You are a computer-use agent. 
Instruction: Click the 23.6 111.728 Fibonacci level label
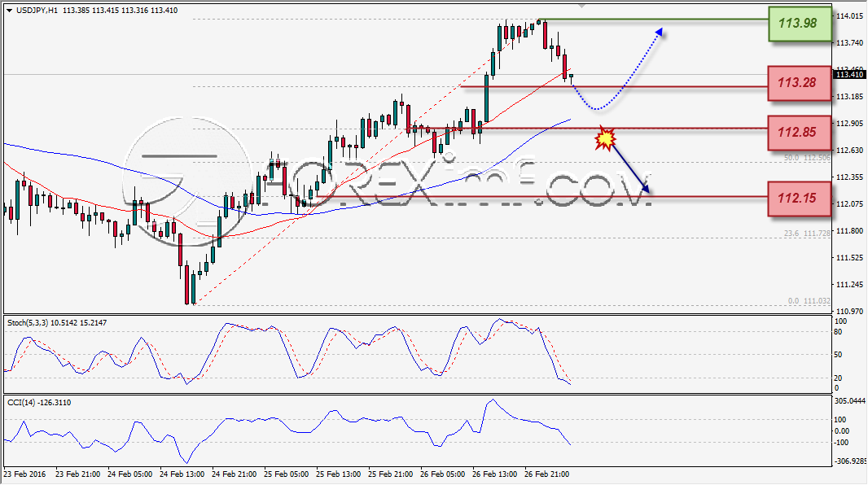pos(807,234)
